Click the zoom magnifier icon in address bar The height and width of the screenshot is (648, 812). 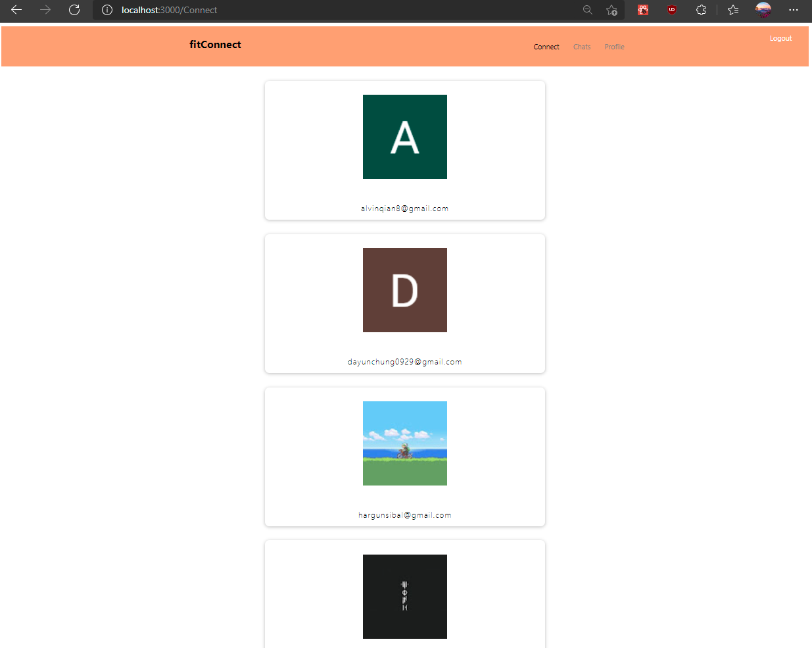pos(588,10)
